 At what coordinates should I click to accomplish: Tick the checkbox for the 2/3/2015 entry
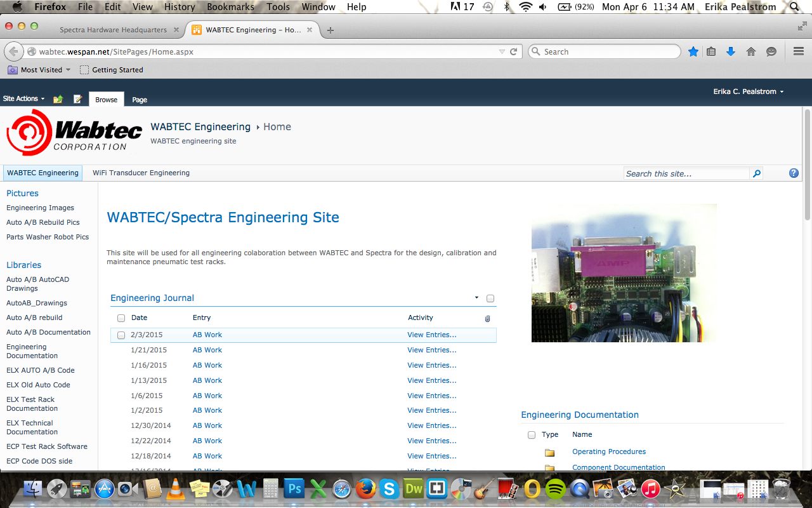121,335
